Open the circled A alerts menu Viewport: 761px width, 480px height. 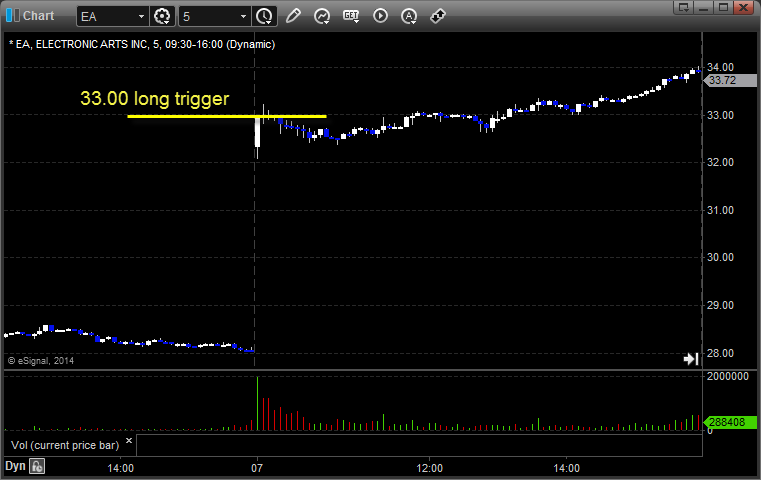409,17
